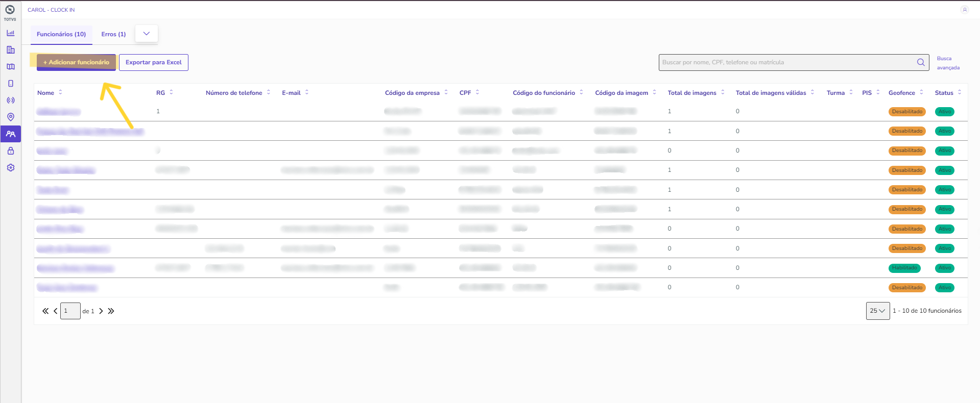Open the 25 rows-per-page dropdown
The width and height of the screenshot is (980, 403).
877,311
